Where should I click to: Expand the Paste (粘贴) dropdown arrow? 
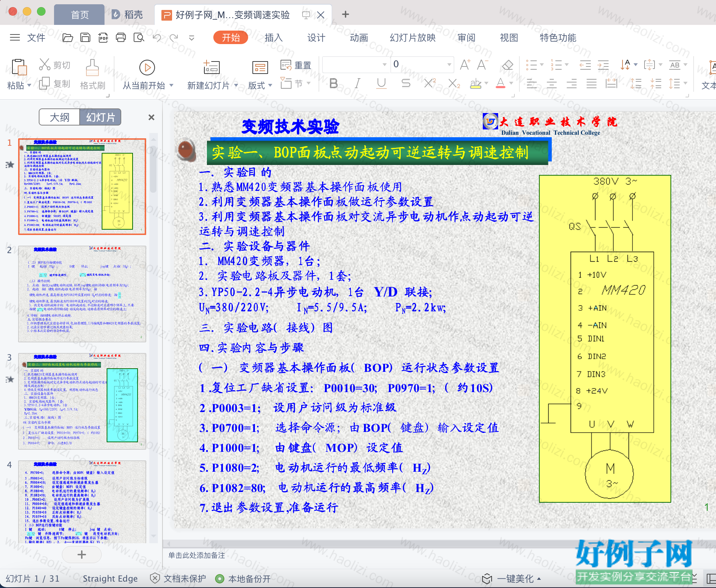point(29,85)
